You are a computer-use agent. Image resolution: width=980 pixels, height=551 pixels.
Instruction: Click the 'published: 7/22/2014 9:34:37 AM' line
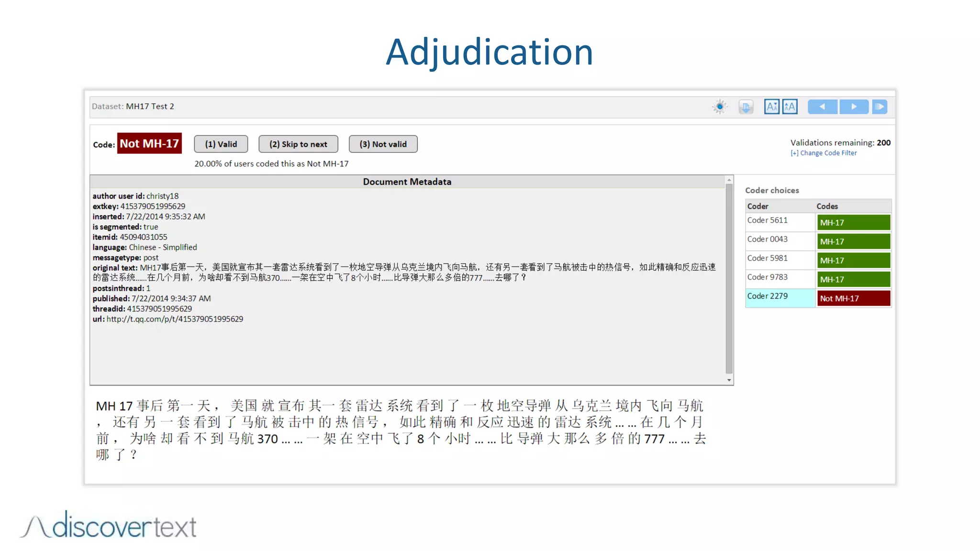(152, 298)
